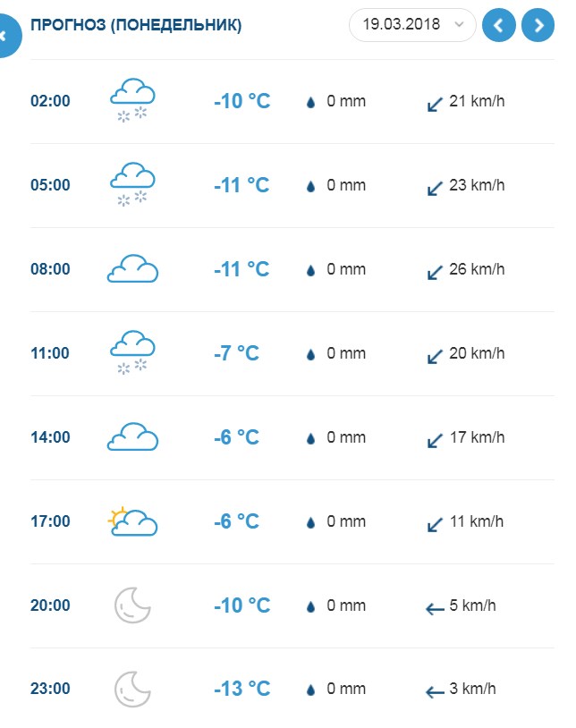This screenshot has height=728, width=576.
Task: Go to the next day's forecast
Action: [x=538, y=25]
